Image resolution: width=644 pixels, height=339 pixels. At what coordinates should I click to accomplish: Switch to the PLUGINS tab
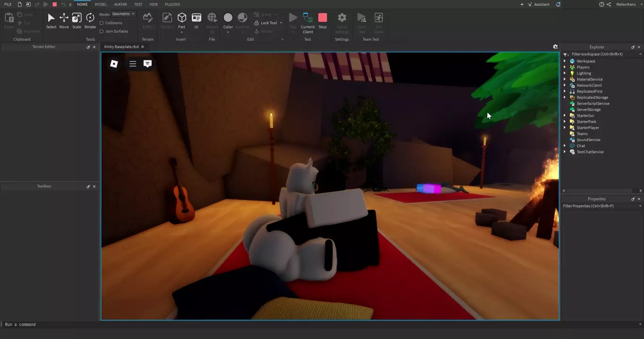[x=172, y=4]
